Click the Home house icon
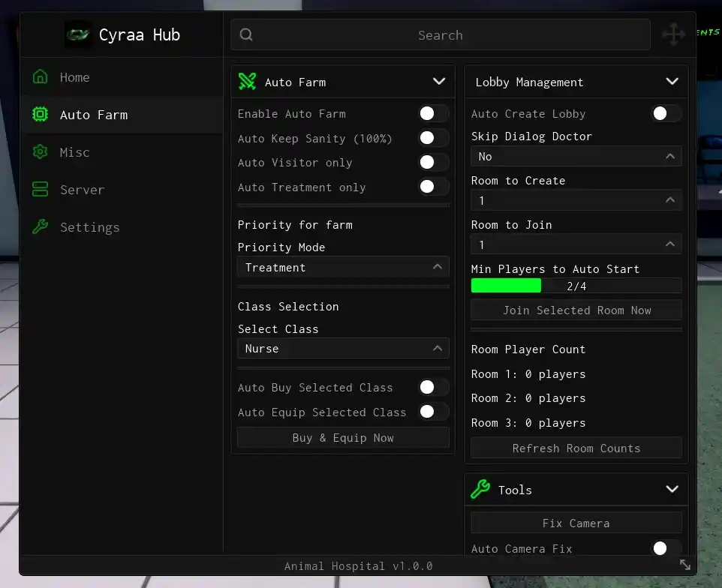722x588 pixels. tap(40, 76)
